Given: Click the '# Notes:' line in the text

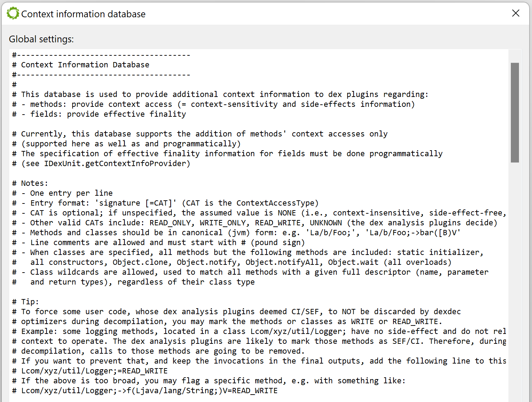Looking at the screenshot, I should [30, 183].
